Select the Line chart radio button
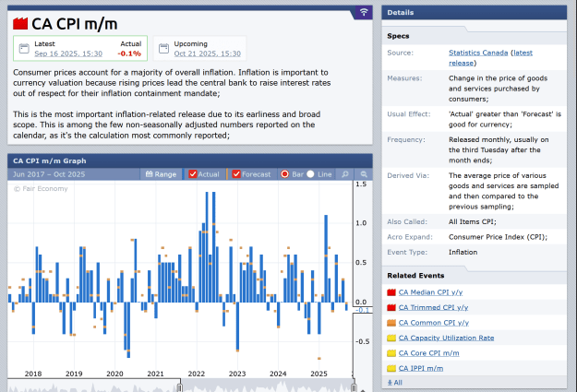Image resolution: width=577 pixels, height=392 pixels. pyautogui.click(x=310, y=174)
